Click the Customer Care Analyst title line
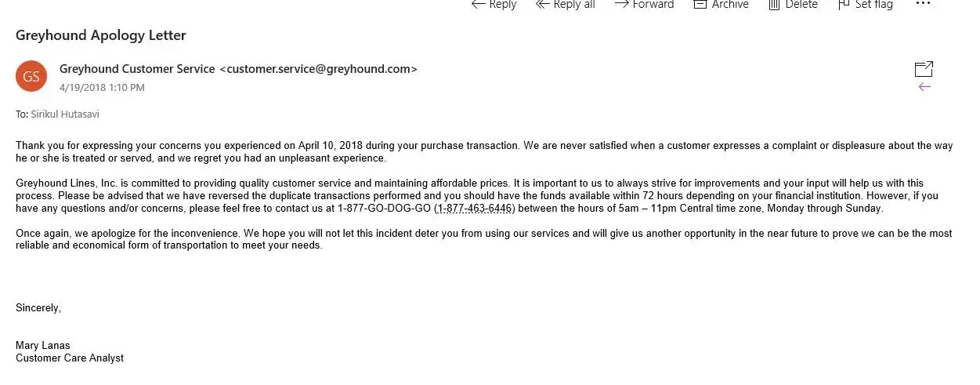This screenshot has height=385, width=980. 70,358
